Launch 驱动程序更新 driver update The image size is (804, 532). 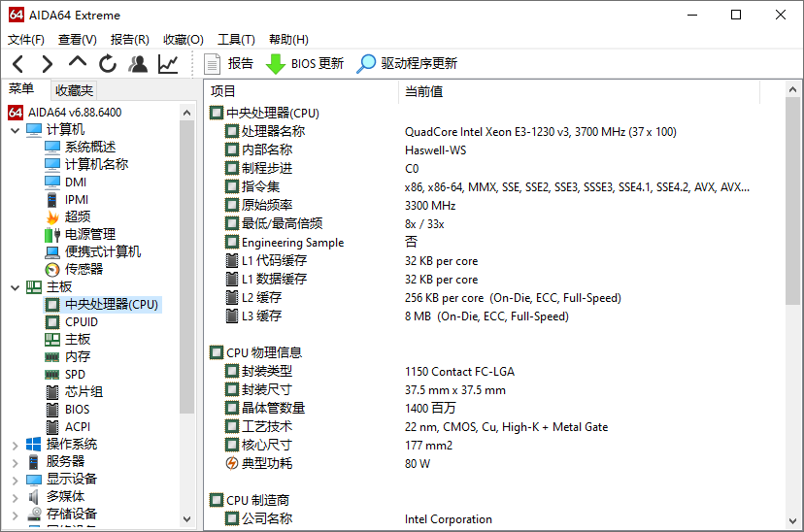tap(407, 63)
